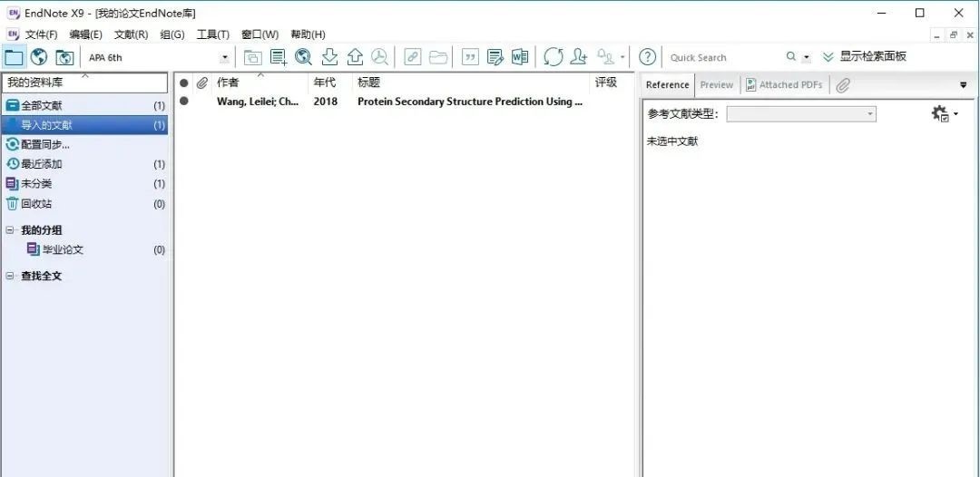
Task: Open the 文献(R) menu
Action: 132,34
